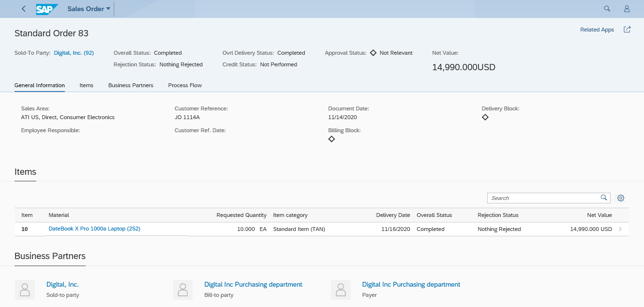The height and width of the screenshot is (307, 644).
Task: Open the user profile icon
Action: tap(627, 9)
